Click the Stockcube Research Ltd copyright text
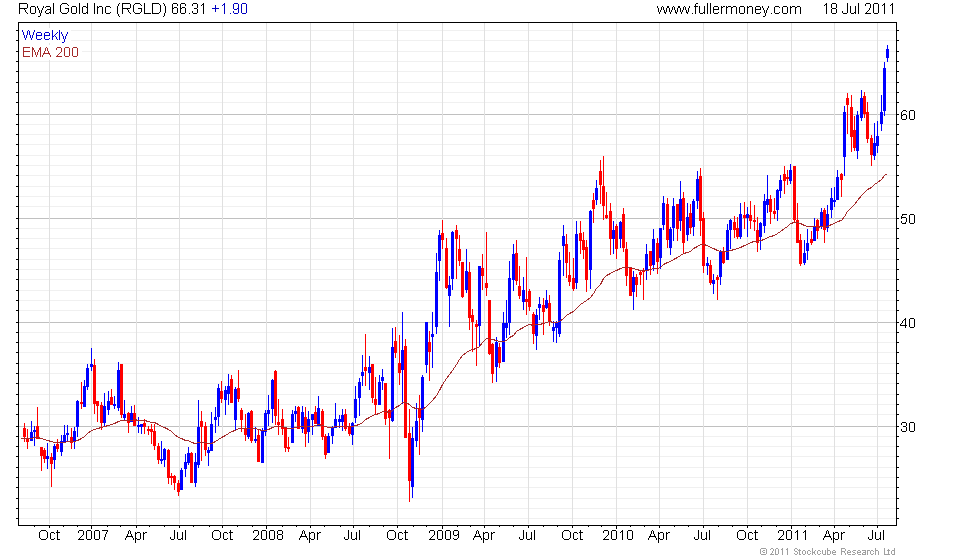Image resolution: width=980 pixels, height=560 pixels. [827, 552]
